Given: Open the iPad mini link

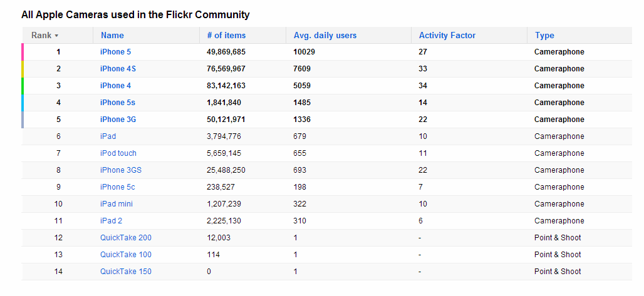Looking at the screenshot, I should click(x=117, y=204).
